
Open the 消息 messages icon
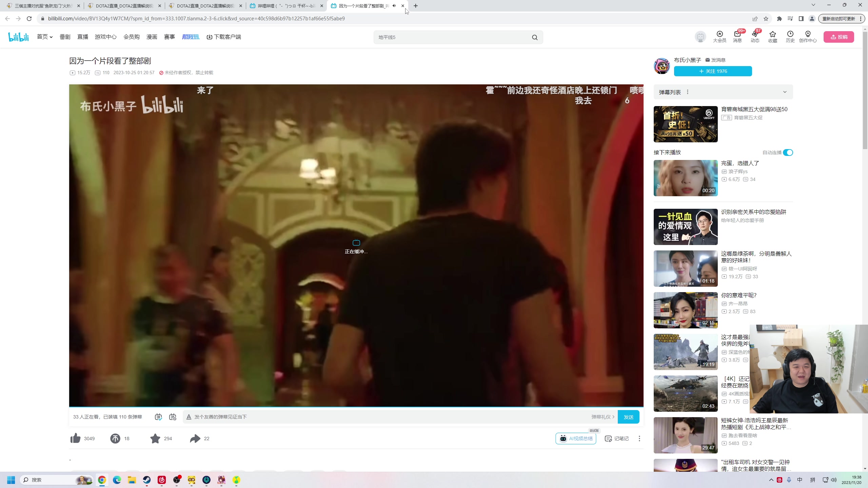[737, 37]
